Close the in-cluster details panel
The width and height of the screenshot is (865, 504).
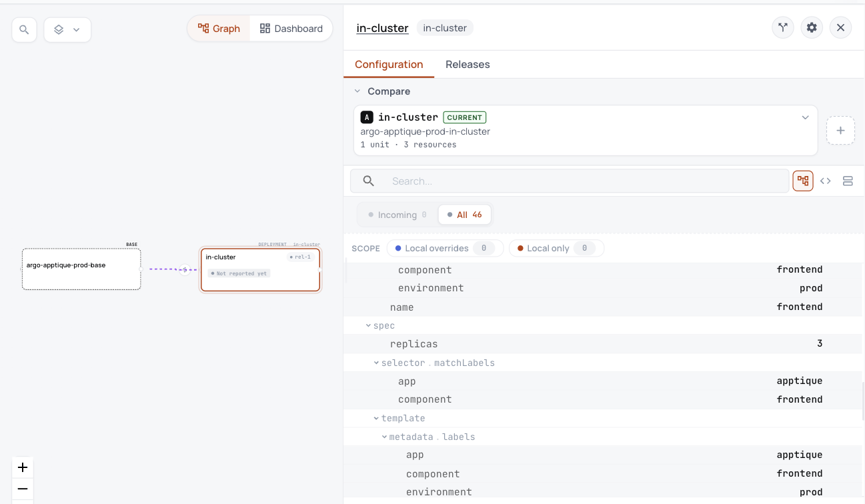point(841,28)
